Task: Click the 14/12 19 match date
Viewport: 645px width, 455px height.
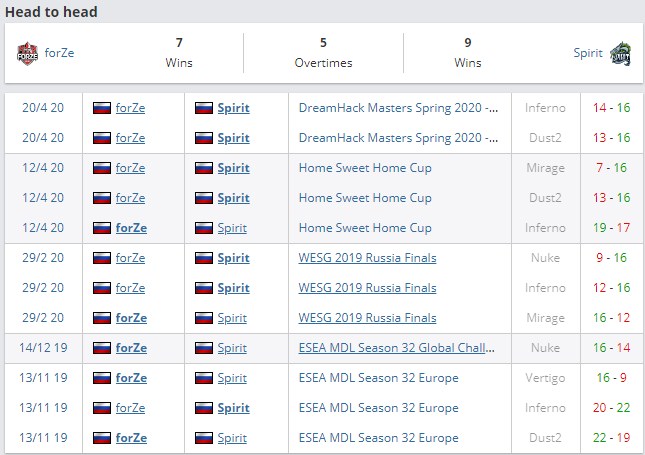Action: (x=43, y=348)
